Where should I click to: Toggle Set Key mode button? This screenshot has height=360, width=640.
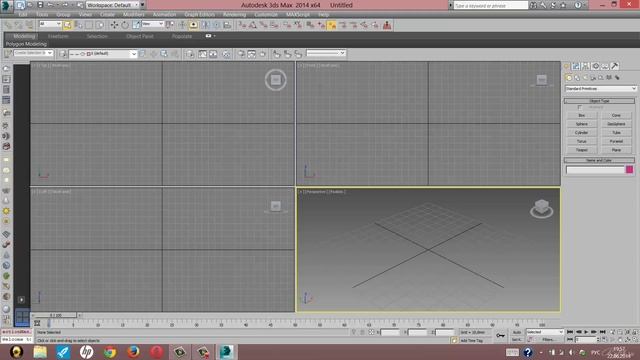coord(517,340)
